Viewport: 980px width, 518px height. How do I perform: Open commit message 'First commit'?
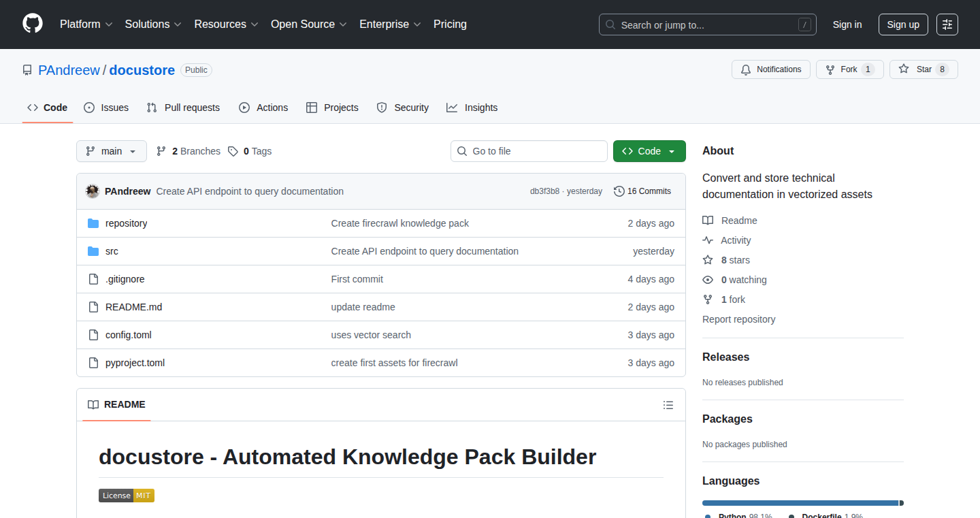[357, 279]
